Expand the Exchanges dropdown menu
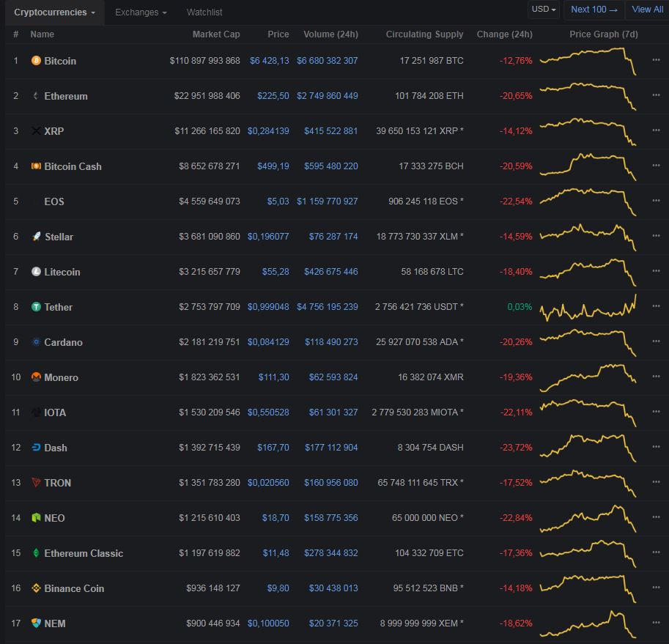The image size is (669, 644). pyautogui.click(x=141, y=12)
